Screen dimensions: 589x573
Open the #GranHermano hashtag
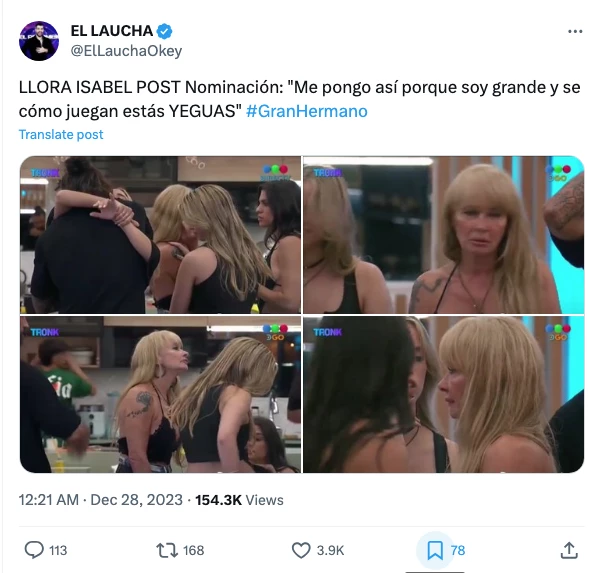point(307,111)
